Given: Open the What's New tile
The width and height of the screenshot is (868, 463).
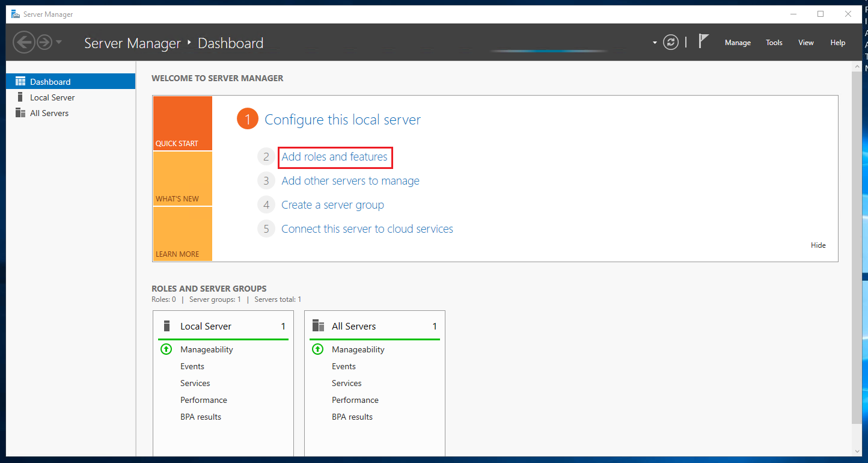Looking at the screenshot, I should 182,179.
